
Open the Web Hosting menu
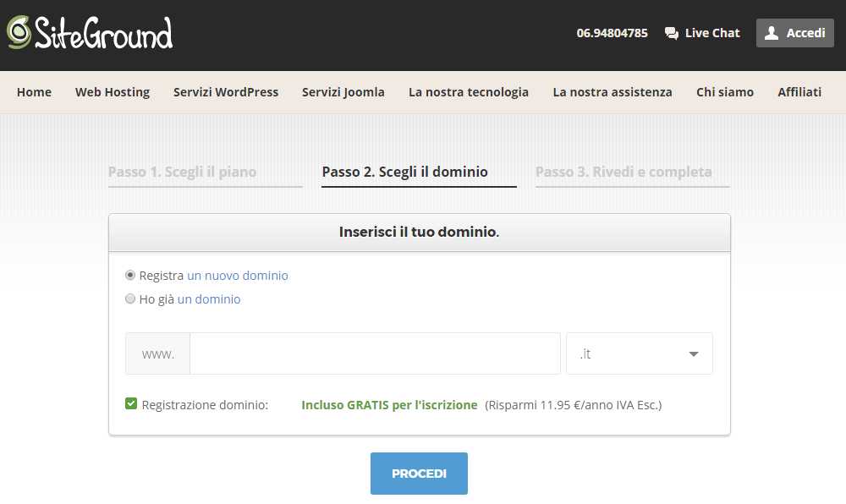113,92
